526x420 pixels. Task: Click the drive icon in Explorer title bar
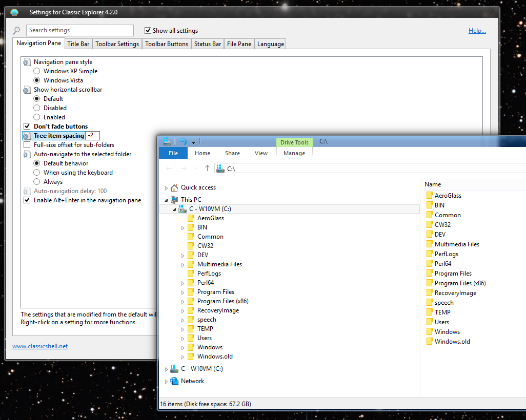[167, 141]
